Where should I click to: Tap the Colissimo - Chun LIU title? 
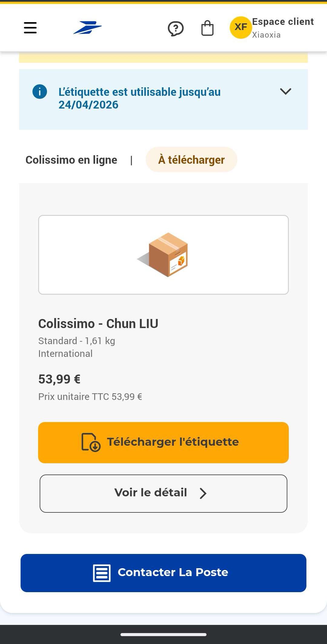coord(98,324)
